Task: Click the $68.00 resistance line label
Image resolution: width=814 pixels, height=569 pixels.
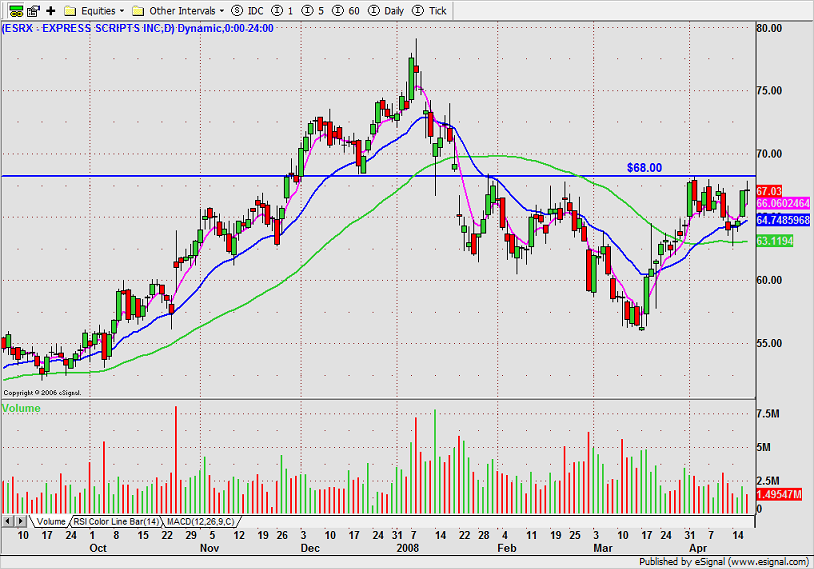Action: click(644, 168)
